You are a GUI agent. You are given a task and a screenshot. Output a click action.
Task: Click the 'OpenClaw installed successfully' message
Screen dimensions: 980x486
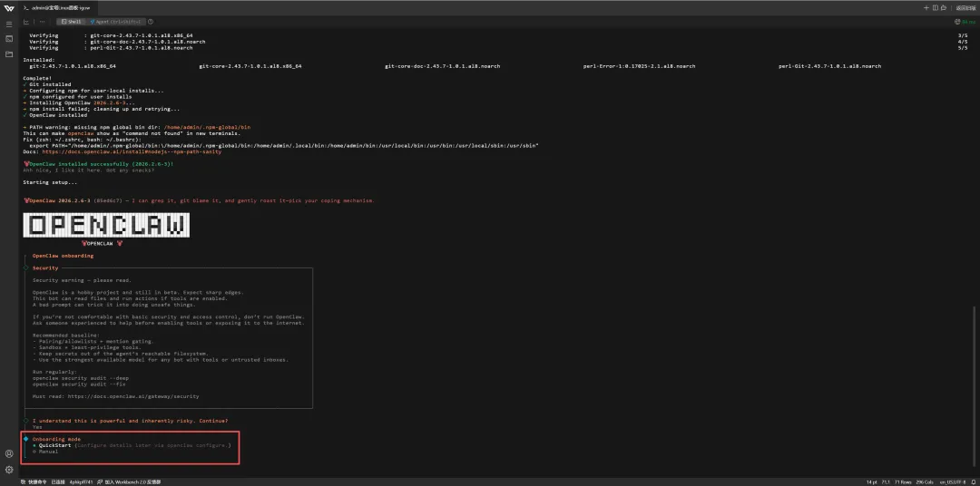[x=98, y=164]
